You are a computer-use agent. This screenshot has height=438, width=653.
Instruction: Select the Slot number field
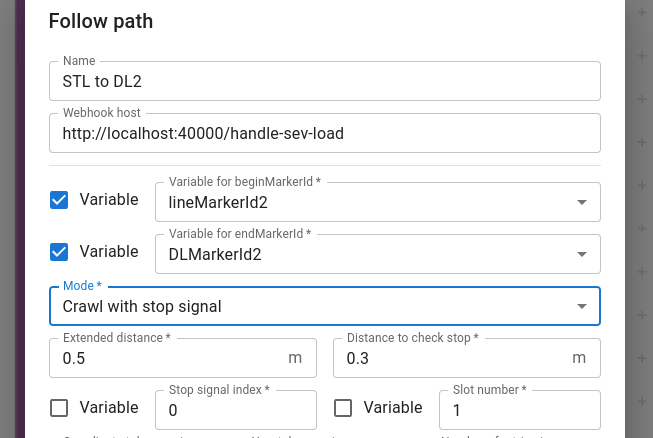(x=520, y=410)
